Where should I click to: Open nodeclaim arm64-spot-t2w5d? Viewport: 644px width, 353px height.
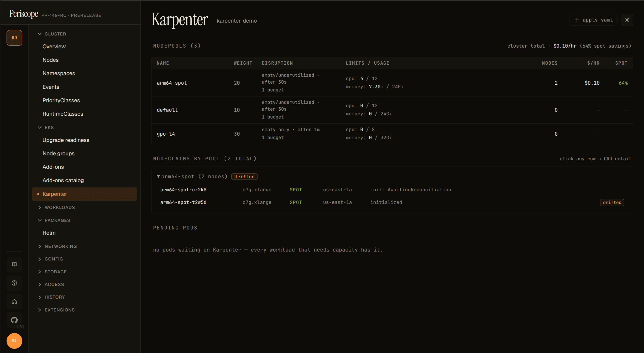point(392,202)
